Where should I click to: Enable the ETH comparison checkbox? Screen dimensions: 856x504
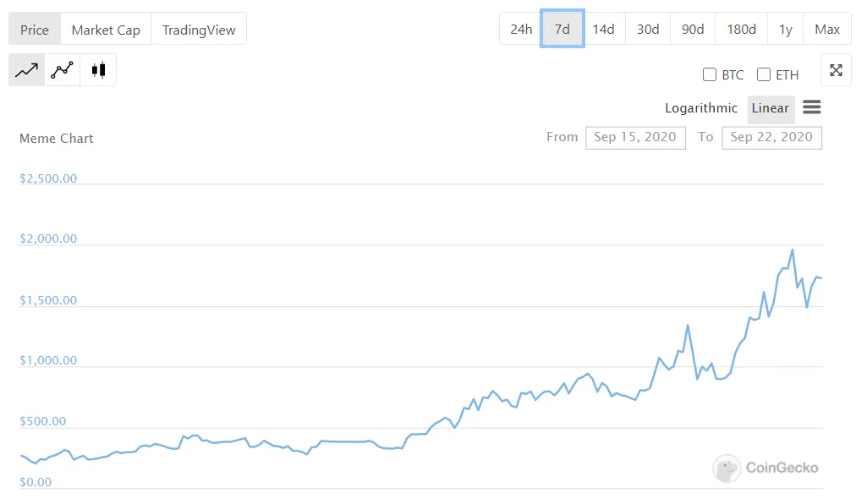click(x=764, y=74)
